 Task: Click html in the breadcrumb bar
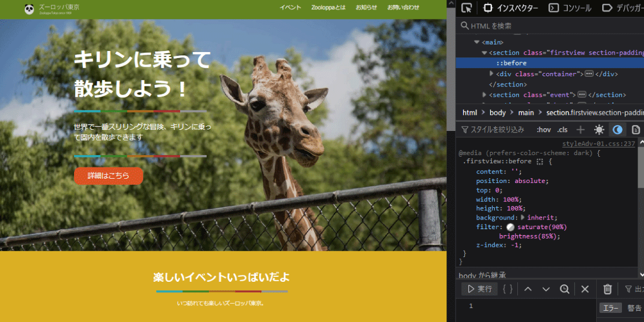pyautogui.click(x=470, y=113)
